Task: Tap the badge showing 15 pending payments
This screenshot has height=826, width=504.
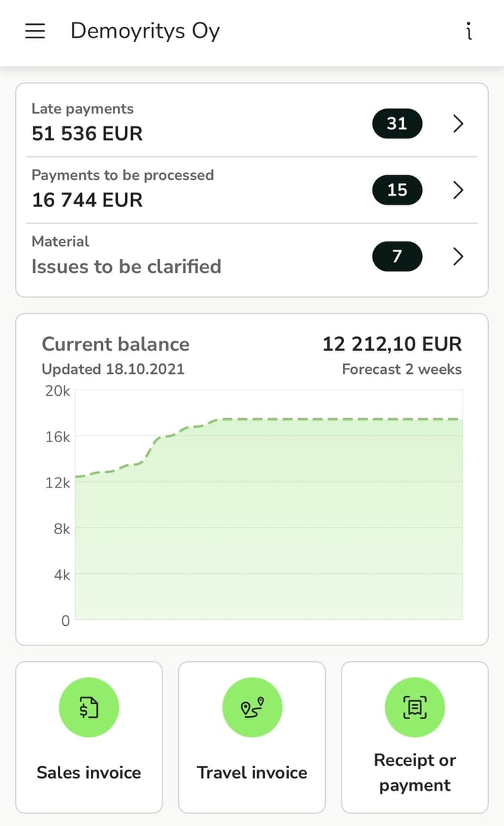Action: pos(396,190)
